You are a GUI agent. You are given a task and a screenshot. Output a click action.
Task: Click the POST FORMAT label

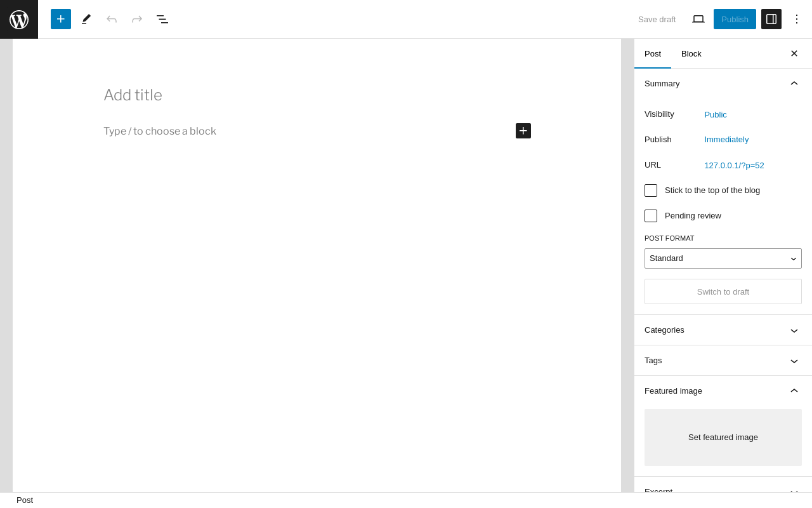tap(669, 238)
